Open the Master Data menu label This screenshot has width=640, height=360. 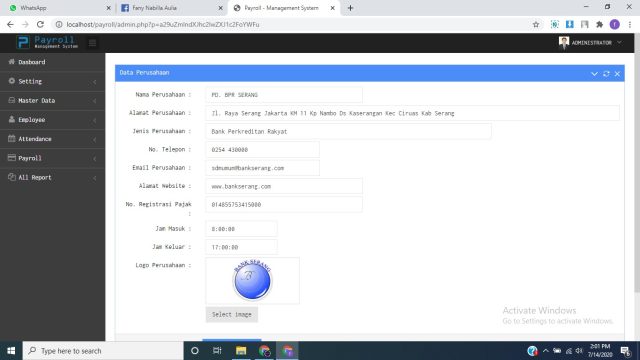[36, 100]
